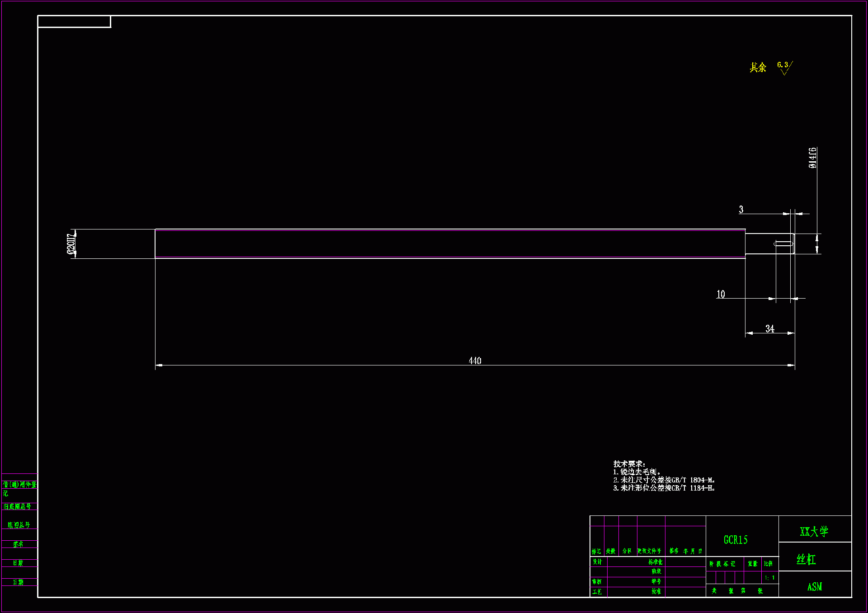868x613 pixels.
Task: Select the 440 overall length dimension
Action: [475, 360]
